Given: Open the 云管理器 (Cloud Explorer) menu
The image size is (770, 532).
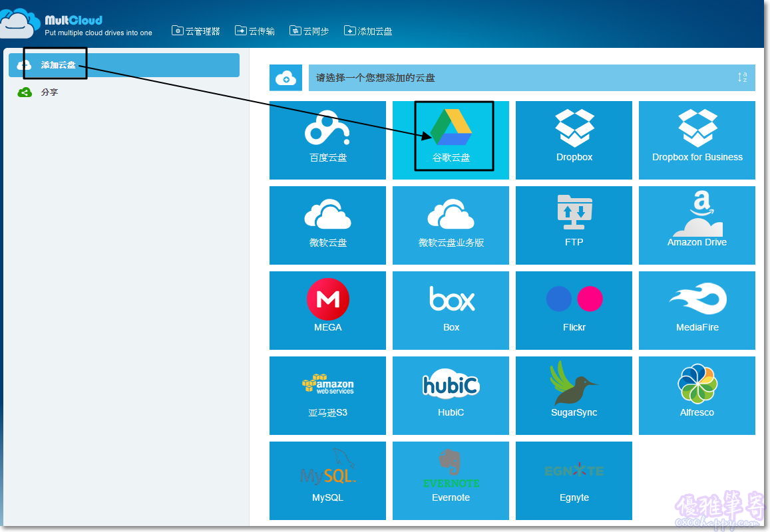Looking at the screenshot, I should pos(196,31).
